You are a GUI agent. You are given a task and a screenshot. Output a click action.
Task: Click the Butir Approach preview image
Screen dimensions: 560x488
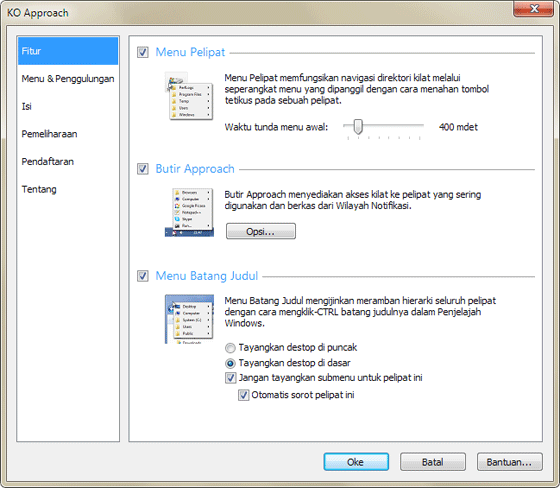[189, 212]
